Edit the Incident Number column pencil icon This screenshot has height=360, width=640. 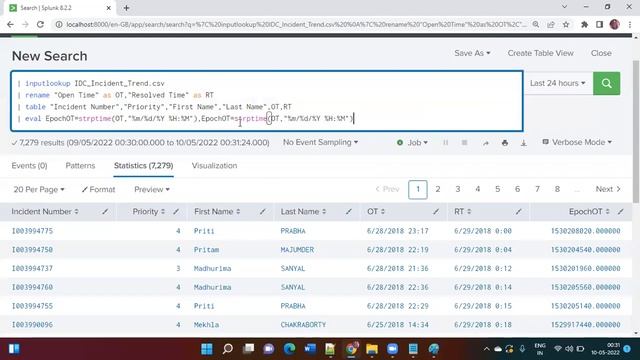pyautogui.click(x=105, y=211)
